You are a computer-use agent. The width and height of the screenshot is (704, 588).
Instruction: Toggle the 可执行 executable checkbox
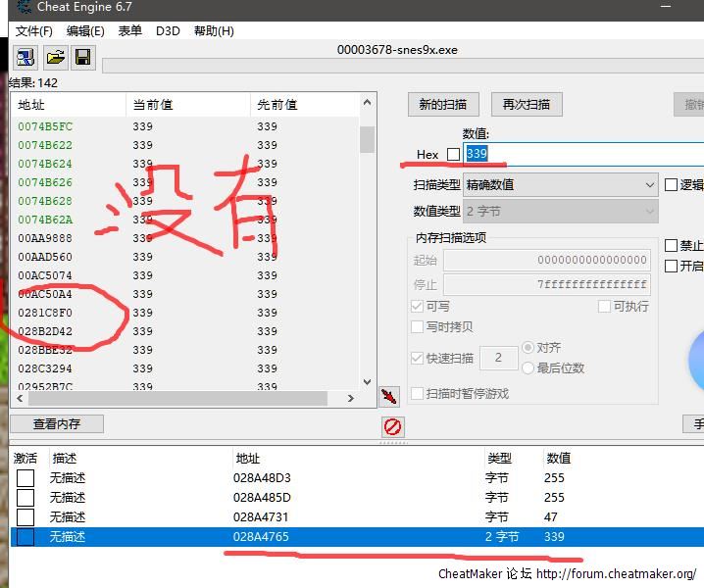[604, 307]
